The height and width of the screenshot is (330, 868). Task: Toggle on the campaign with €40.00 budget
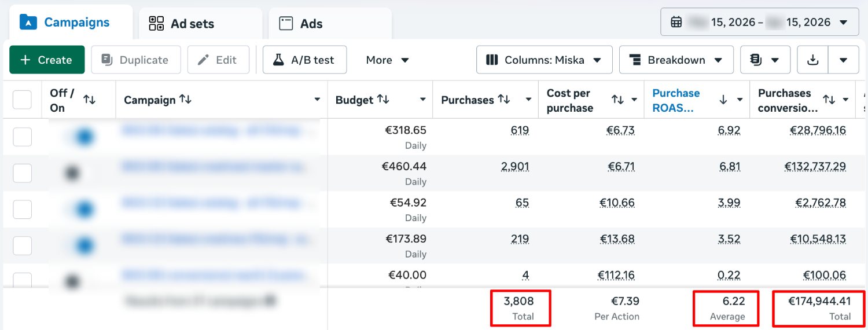click(78, 281)
